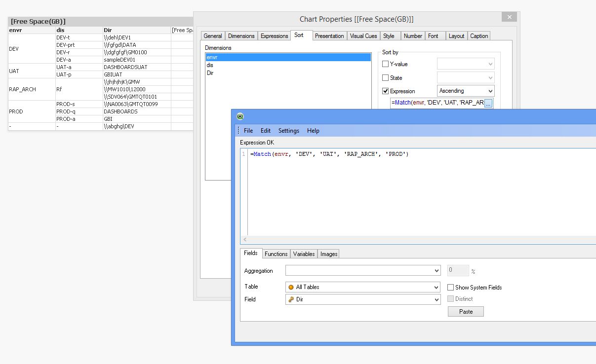Check the Show System Fields box
This screenshot has width=596, height=364.
coord(451,288)
